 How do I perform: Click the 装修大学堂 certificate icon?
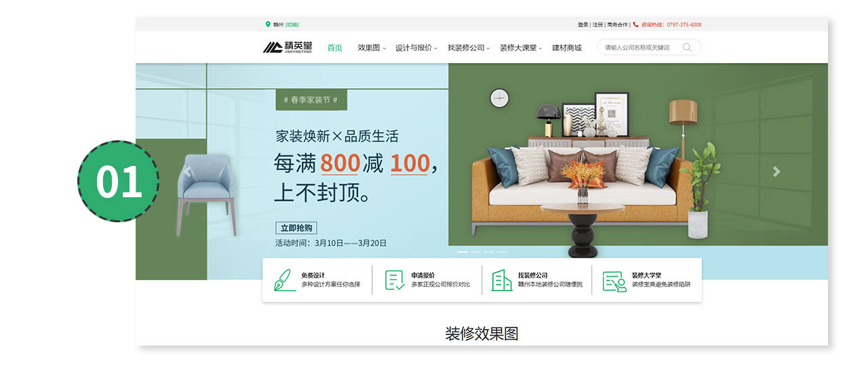(x=614, y=281)
